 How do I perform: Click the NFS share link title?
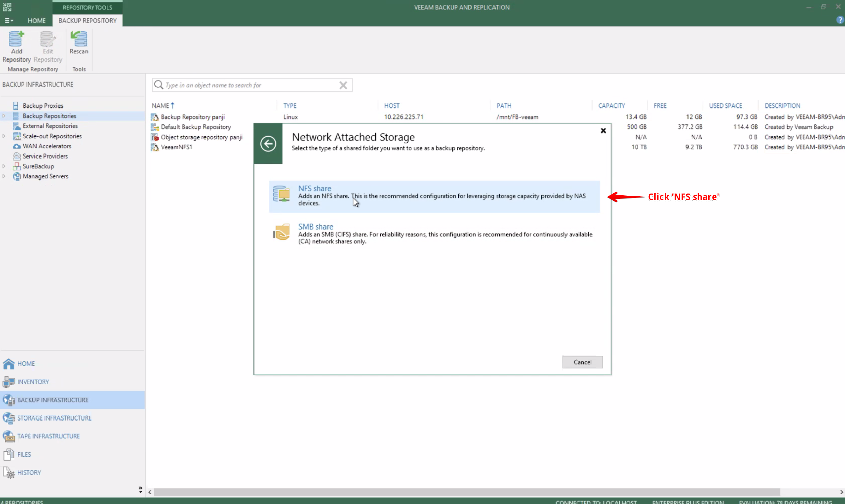click(314, 188)
